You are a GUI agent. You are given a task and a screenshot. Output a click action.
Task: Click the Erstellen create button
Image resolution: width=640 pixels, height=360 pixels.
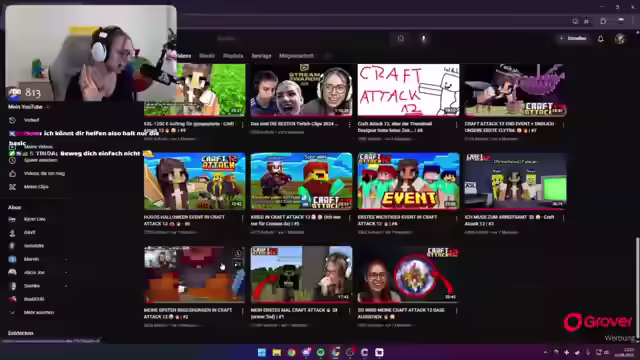click(x=573, y=38)
